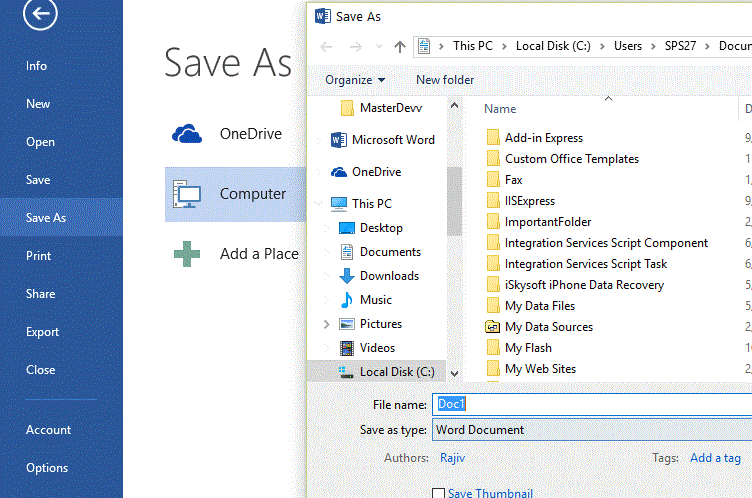Choose Close in the backstage menu
Viewport: 752px width, 498px height.
(40, 370)
